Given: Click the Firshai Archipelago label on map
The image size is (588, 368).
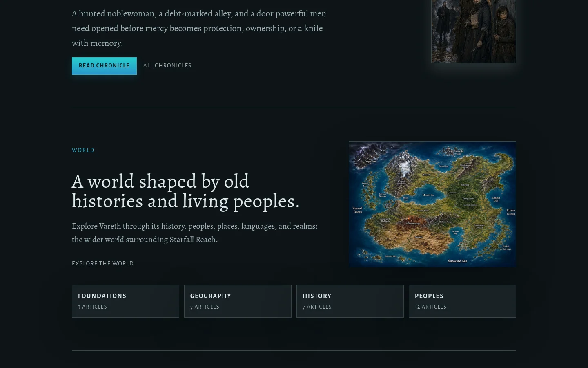Looking at the screenshot, I should [506, 247].
